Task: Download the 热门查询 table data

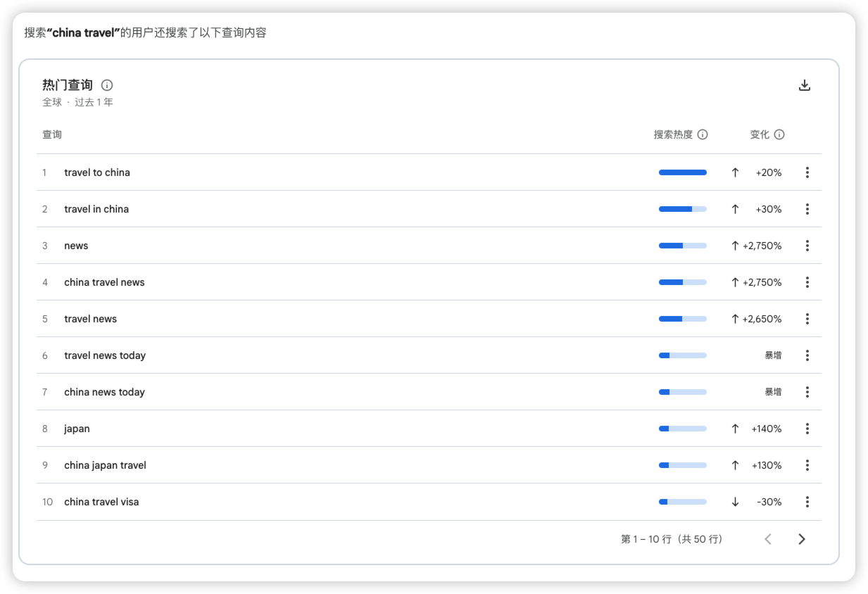Action: 805,86
